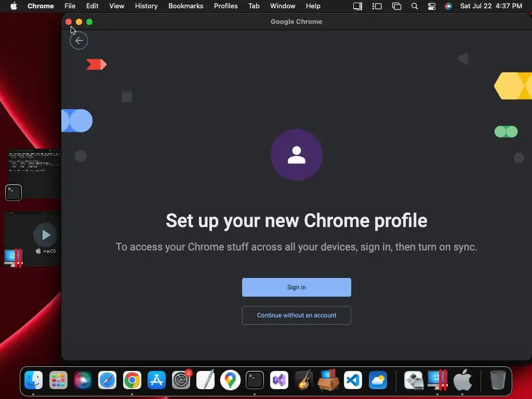Image resolution: width=532 pixels, height=399 pixels.
Task: Click the play button in Parallels thumbnail
Action: coord(46,235)
